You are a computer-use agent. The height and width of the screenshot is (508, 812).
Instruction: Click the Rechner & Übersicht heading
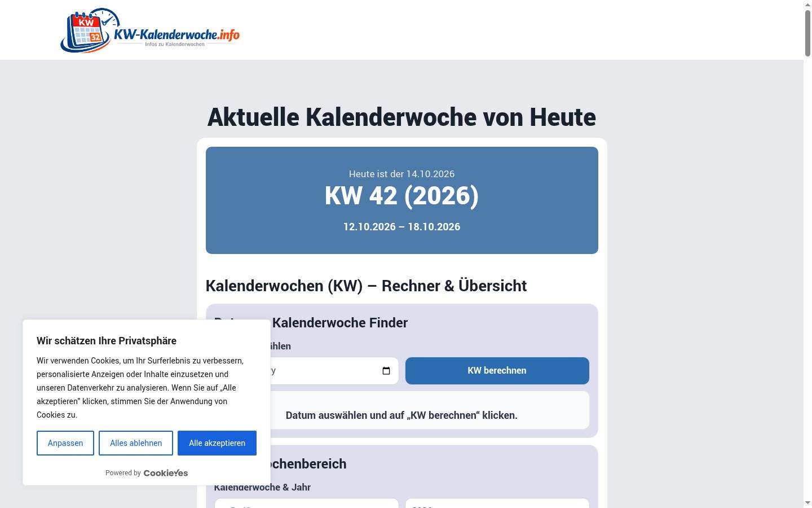click(366, 286)
